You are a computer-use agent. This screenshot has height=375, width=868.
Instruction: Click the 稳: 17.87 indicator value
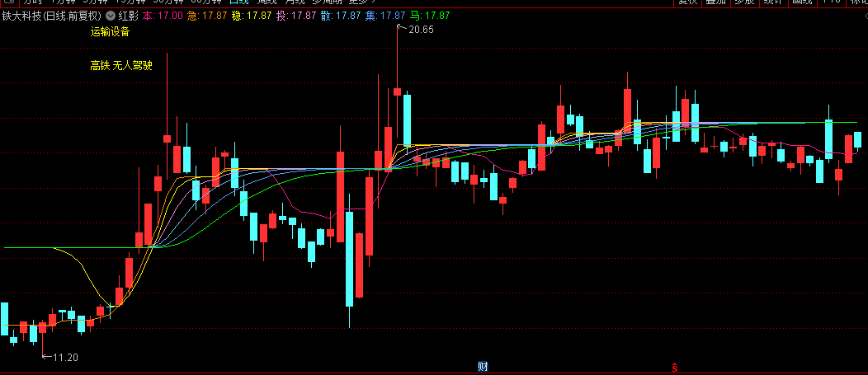point(252,16)
